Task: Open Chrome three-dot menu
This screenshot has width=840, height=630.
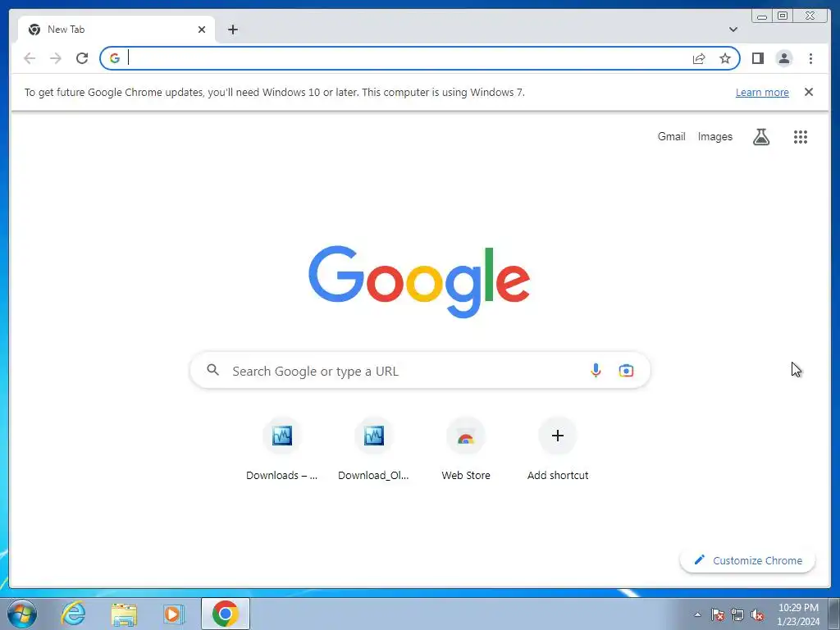Action: click(x=810, y=58)
